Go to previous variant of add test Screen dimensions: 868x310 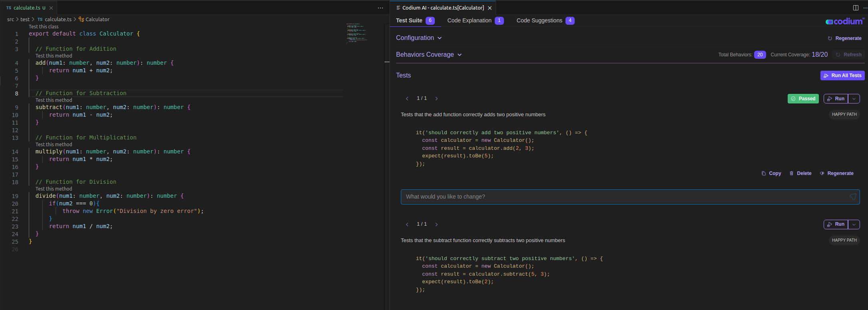click(407, 99)
